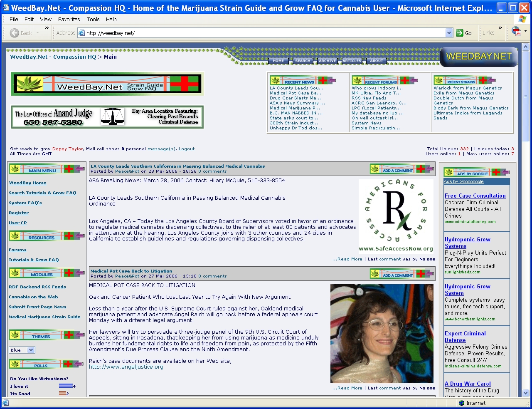Add a comment on Medical Pot Case article
Screen dimensions: 532x409
[x=402, y=274]
